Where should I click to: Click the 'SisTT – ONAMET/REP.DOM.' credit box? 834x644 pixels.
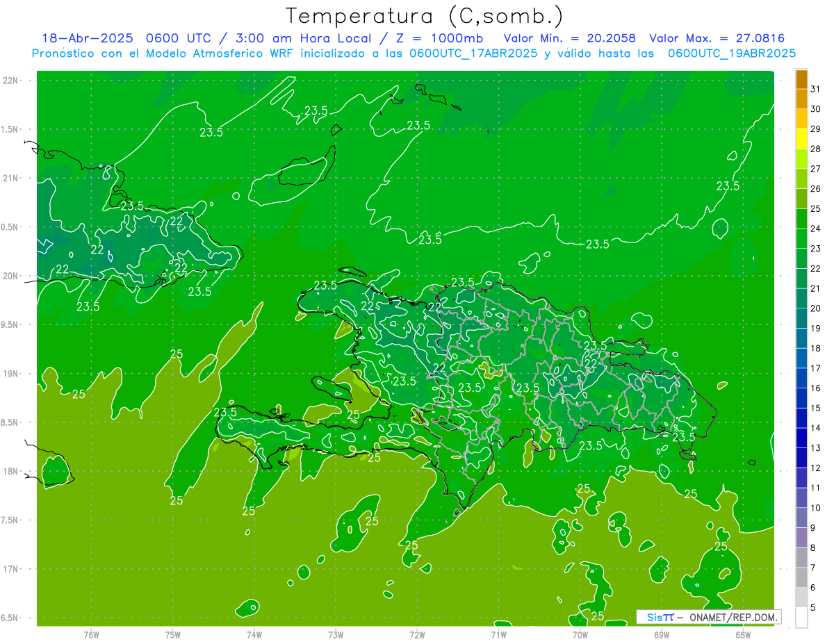(x=708, y=617)
